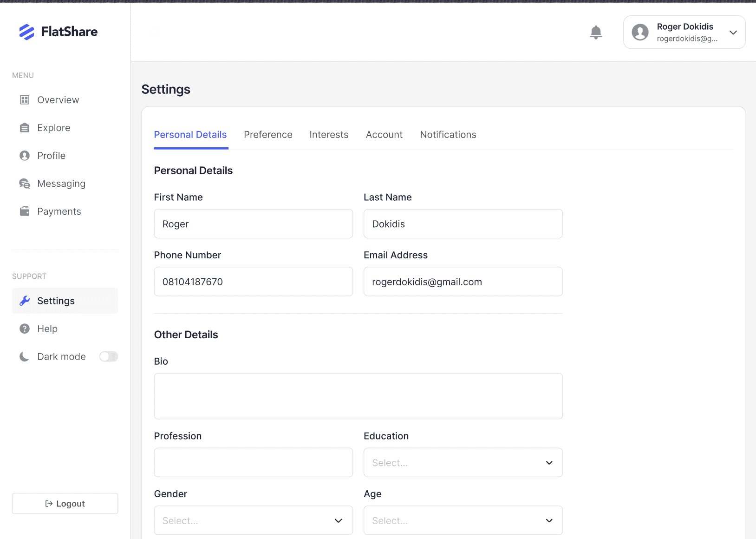The width and height of the screenshot is (756, 539).
Task: Click the Settings wrench icon
Action: click(x=25, y=301)
